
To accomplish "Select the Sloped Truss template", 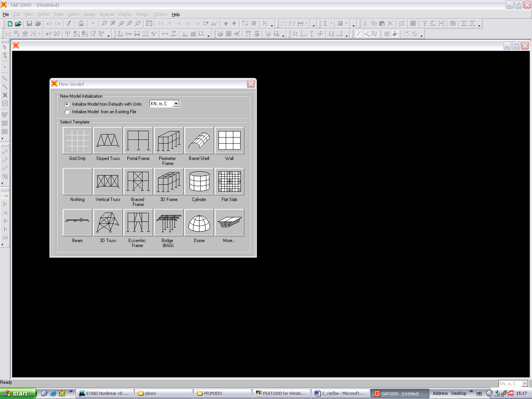I will coord(108,141).
